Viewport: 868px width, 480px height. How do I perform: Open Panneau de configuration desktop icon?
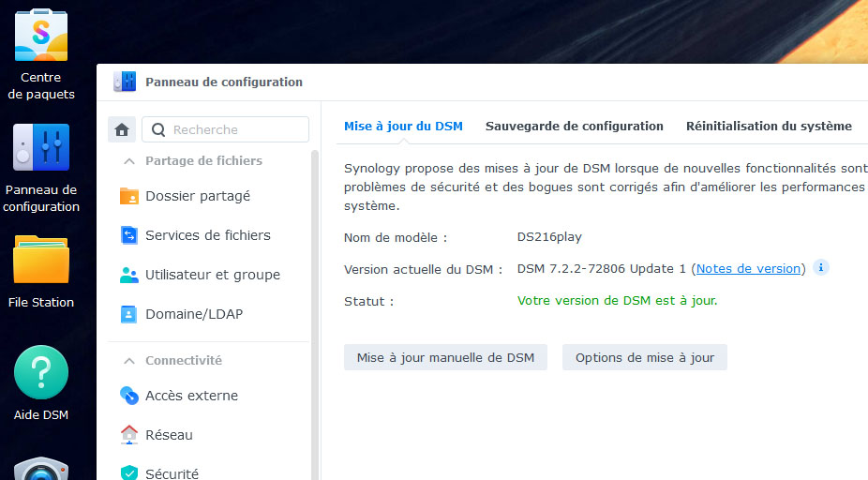[40, 150]
